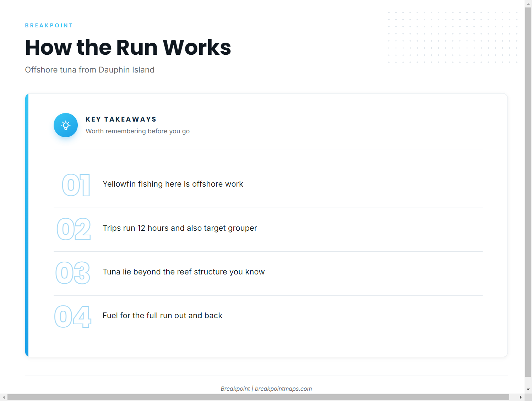The image size is (532, 401).
Task: Click the horizontal scrollbar thumb
Action: click(x=258, y=397)
